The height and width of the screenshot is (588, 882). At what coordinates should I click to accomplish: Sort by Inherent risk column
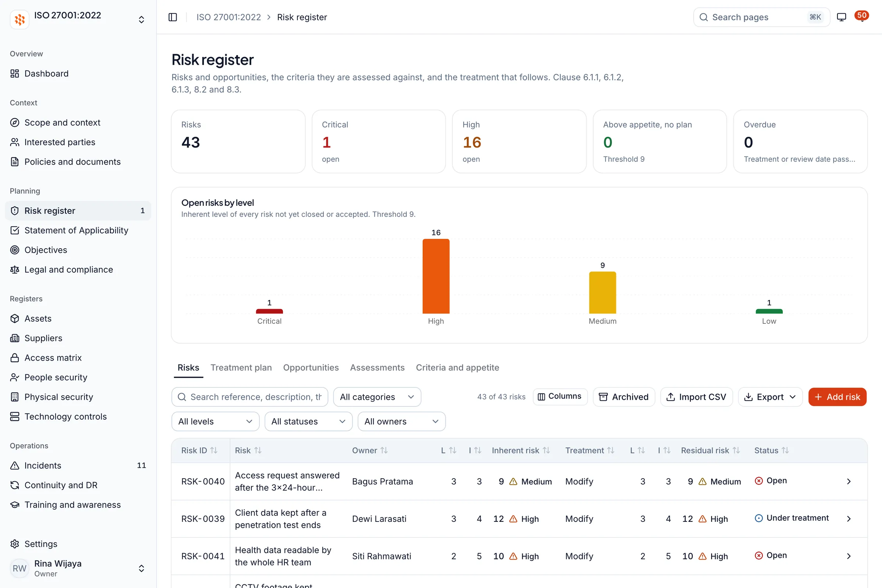pos(520,451)
